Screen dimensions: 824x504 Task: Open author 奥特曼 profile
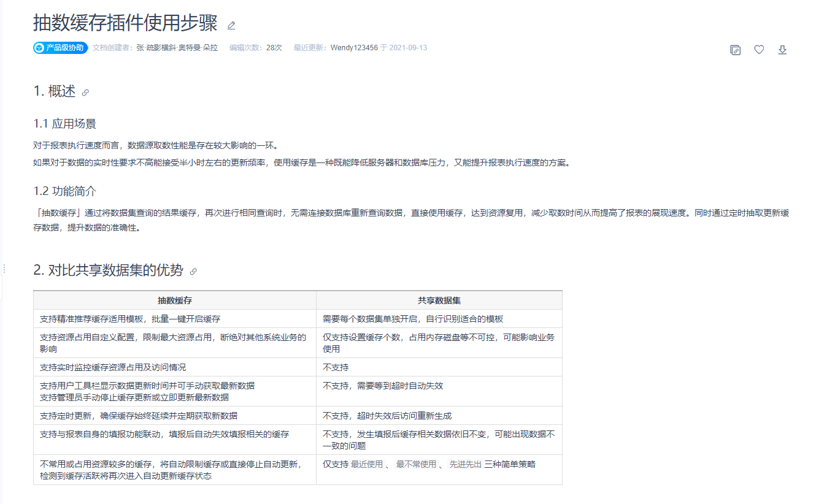(x=189, y=48)
